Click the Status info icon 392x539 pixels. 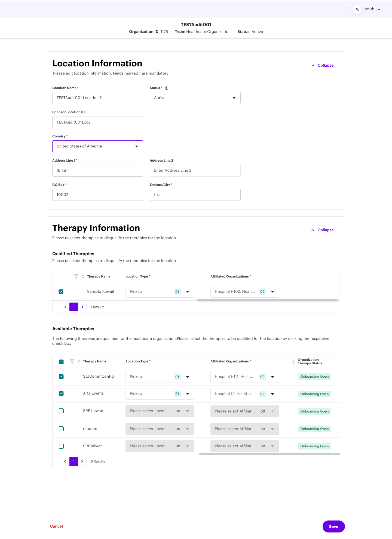(167, 88)
